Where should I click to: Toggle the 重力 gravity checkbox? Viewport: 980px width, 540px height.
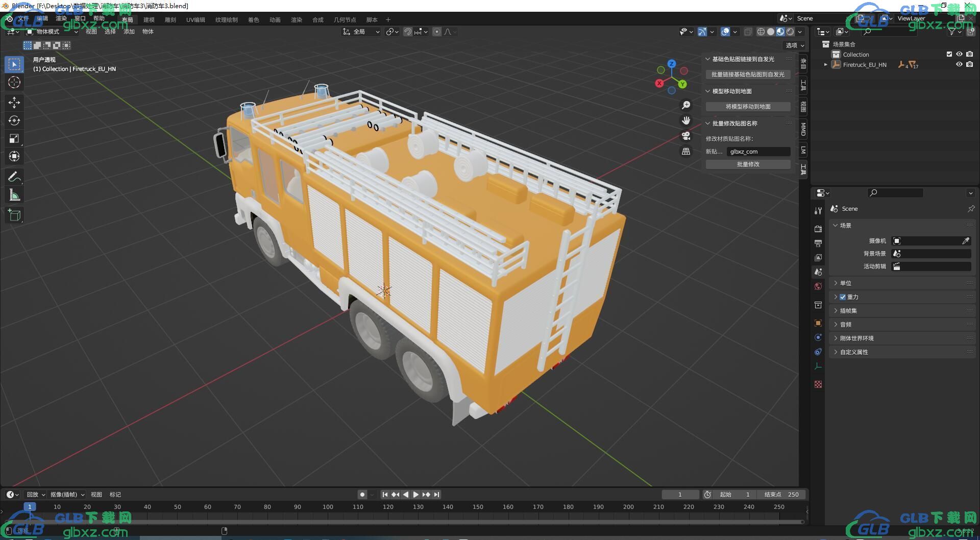[843, 297]
